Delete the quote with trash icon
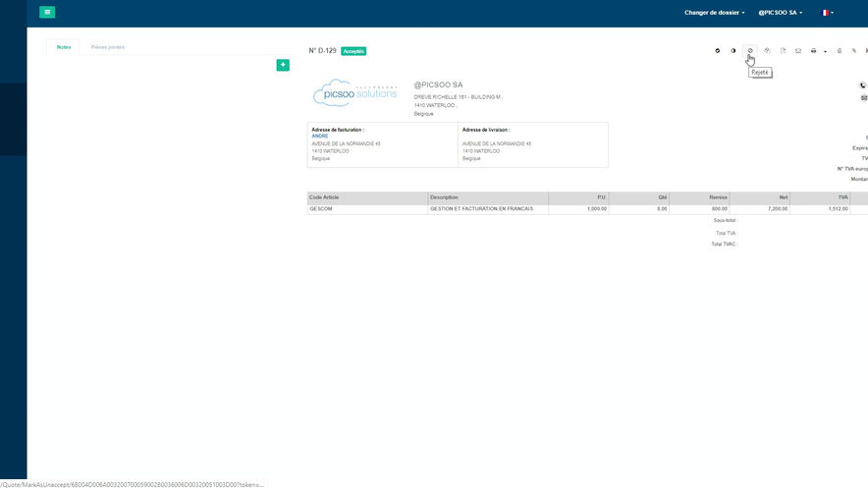Viewport: 868px width, 488px height. coord(840,50)
